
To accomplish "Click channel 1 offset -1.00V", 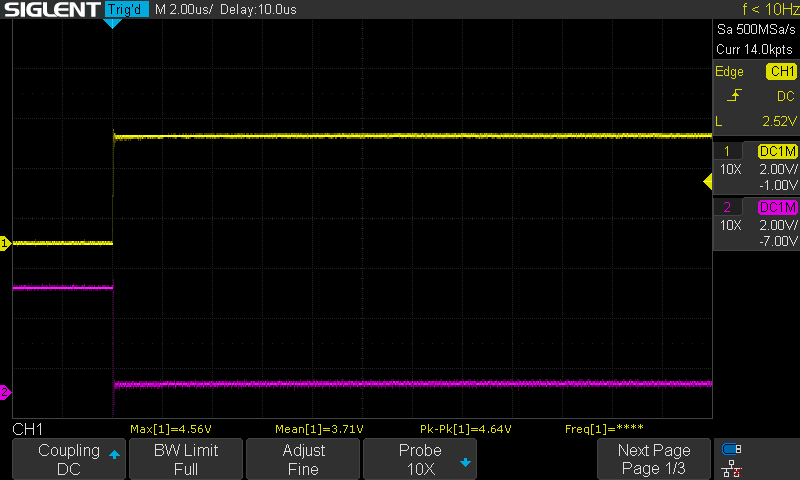I will (x=778, y=185).
